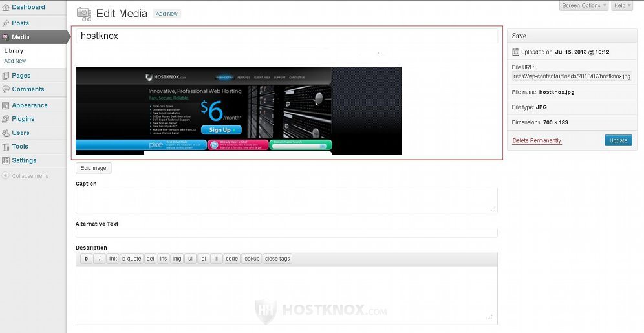
Task: Click the Dashboard home icon
Action: point(5,7)
